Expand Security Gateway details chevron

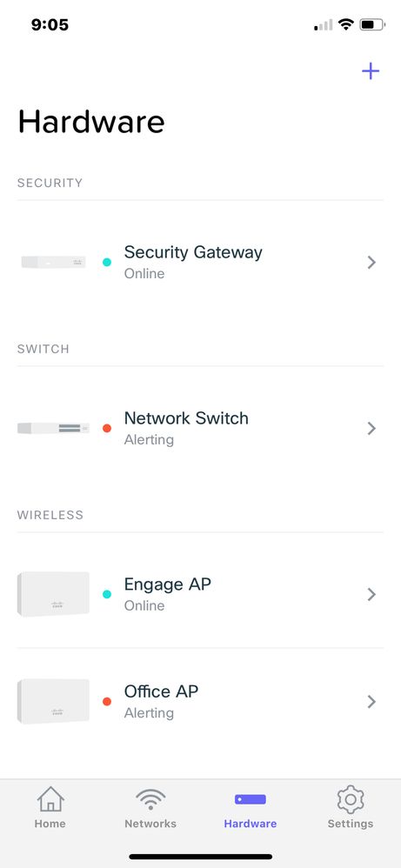click(x=371, y=263)
